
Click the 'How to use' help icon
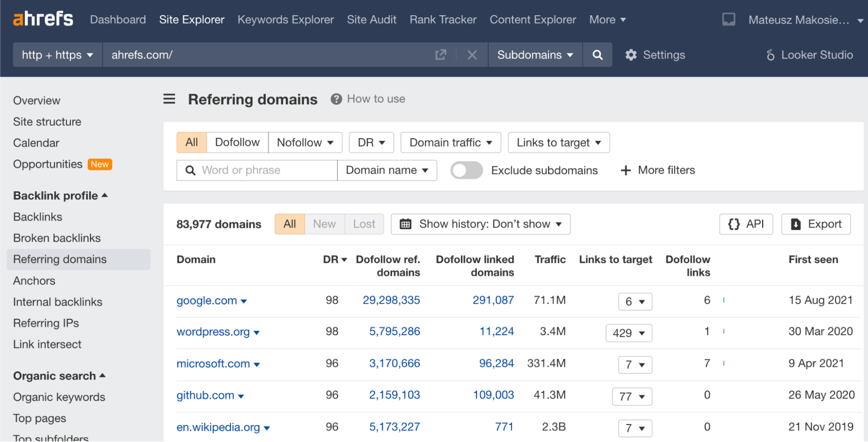pyautogui.click(x=336, y=99)
